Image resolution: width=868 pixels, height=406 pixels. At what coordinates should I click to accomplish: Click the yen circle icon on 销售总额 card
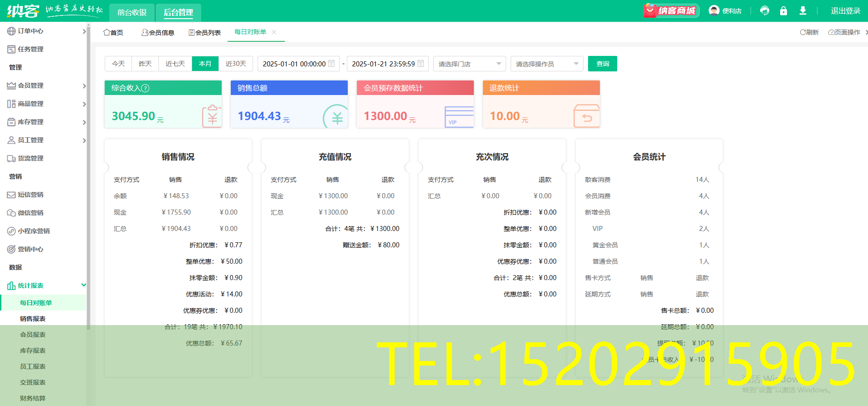(x=335, y=117)
